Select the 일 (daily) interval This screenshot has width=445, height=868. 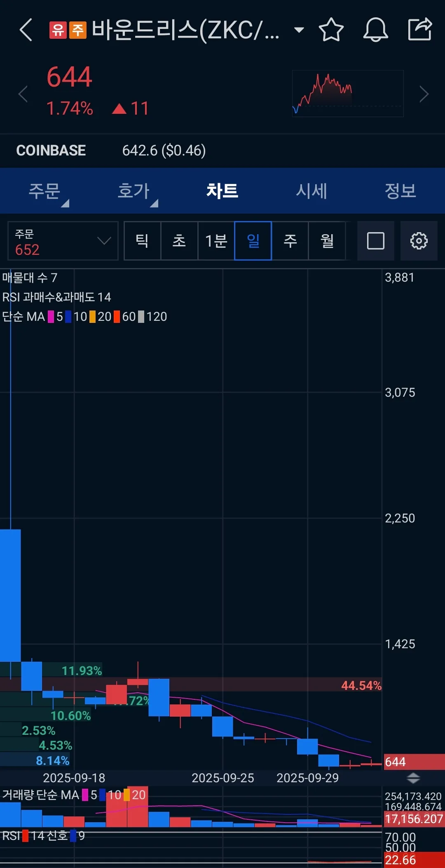pos(253,241)
